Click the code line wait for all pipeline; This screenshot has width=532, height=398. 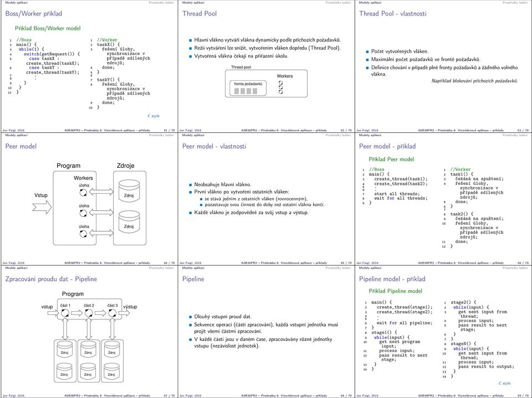[405, 323]
